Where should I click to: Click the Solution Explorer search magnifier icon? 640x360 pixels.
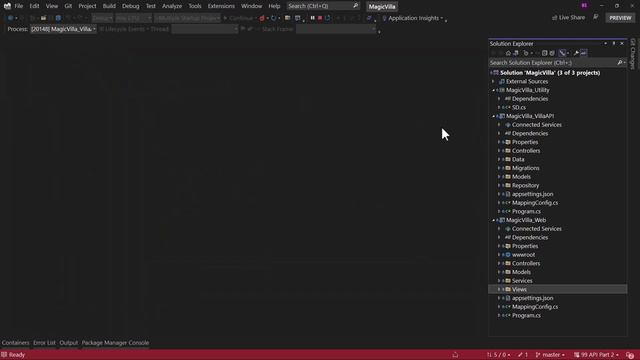620,63
